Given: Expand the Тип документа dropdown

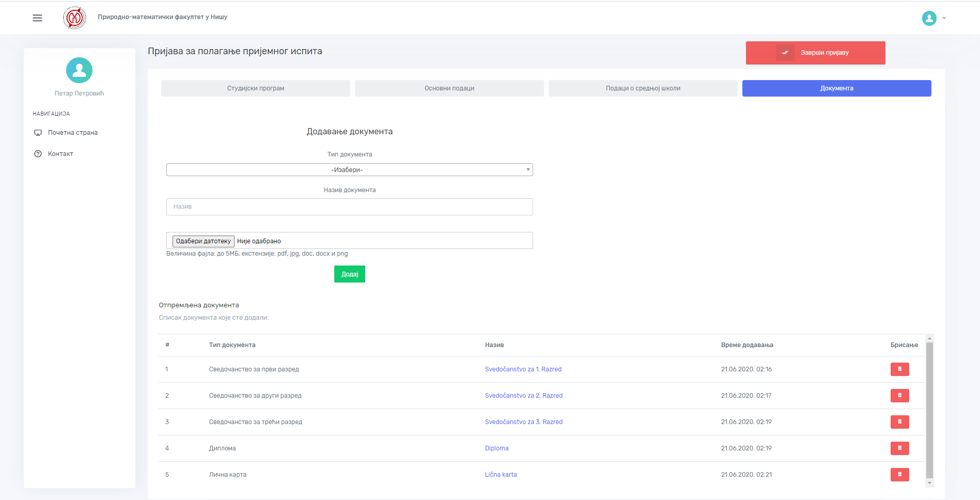Looking at the screenshot, I should pyautogui.click(x=349, y=170).
